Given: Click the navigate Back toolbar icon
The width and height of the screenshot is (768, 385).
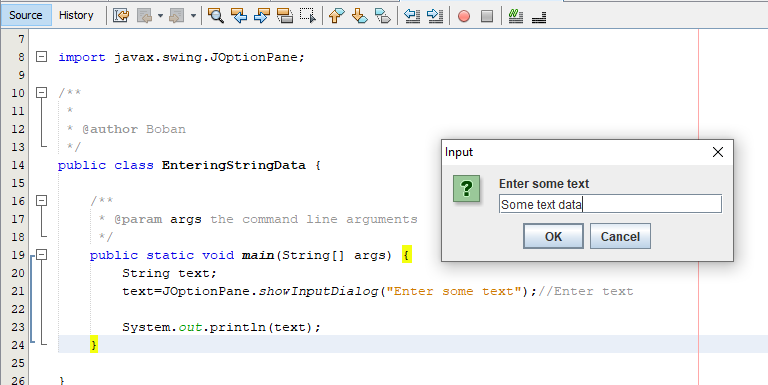Looking at the screenshot, I should click(144, 16).
